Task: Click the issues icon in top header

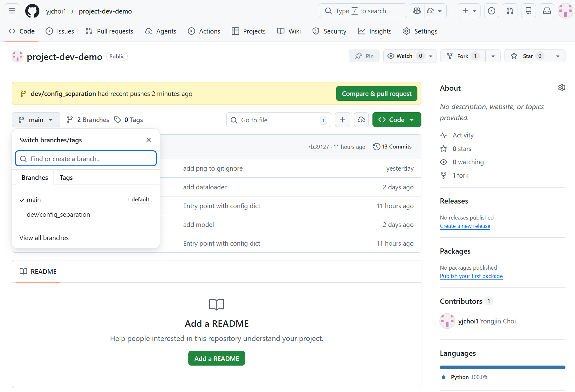Action: (492, 11)
